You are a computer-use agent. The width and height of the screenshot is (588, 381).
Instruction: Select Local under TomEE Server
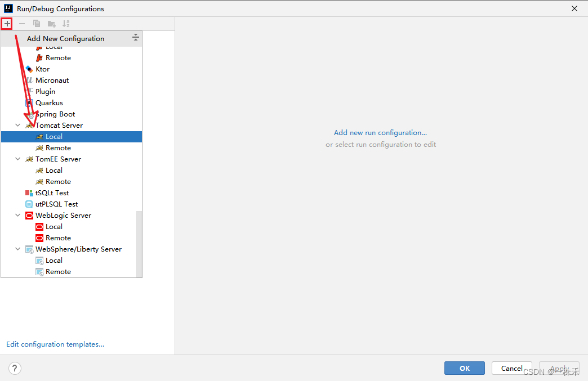coord(72,171)
